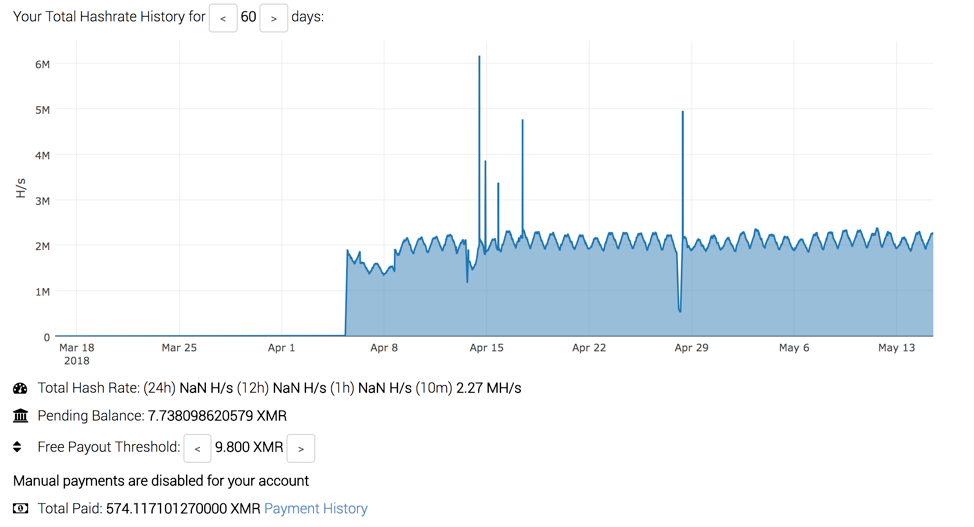Click the Total Paid money icon
974x527 pixels.
pyautogui.click(x=20, y=509)
